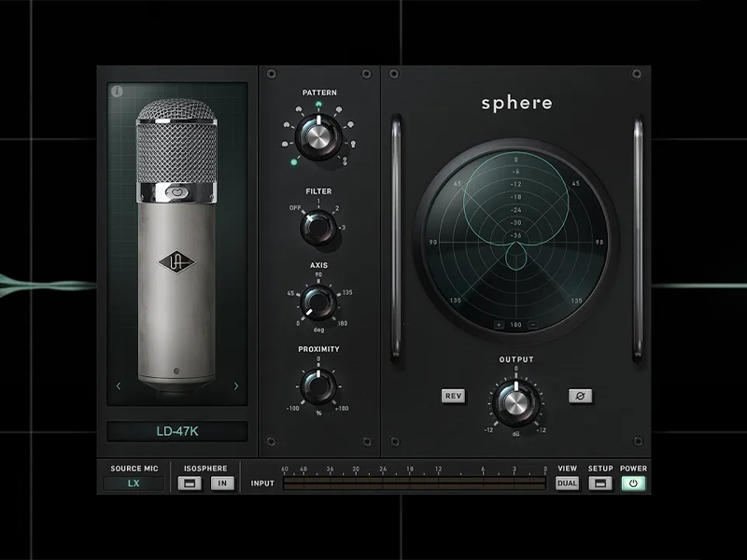Go to the previous microphone model arrow
This screenshot has width=747, height=560.
[x=119, y=385]
